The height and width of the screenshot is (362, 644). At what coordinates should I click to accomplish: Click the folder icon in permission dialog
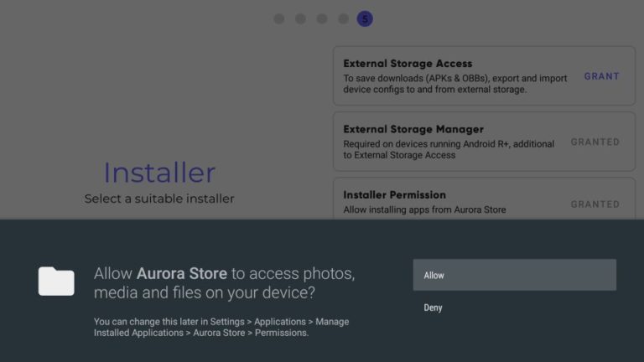(x=56, y=282)
